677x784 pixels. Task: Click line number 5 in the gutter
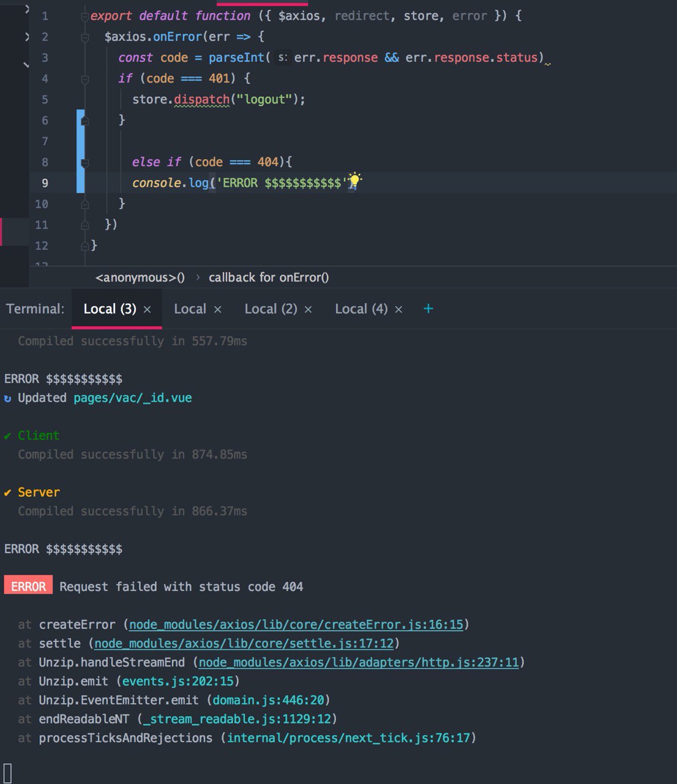coord(44,100)
